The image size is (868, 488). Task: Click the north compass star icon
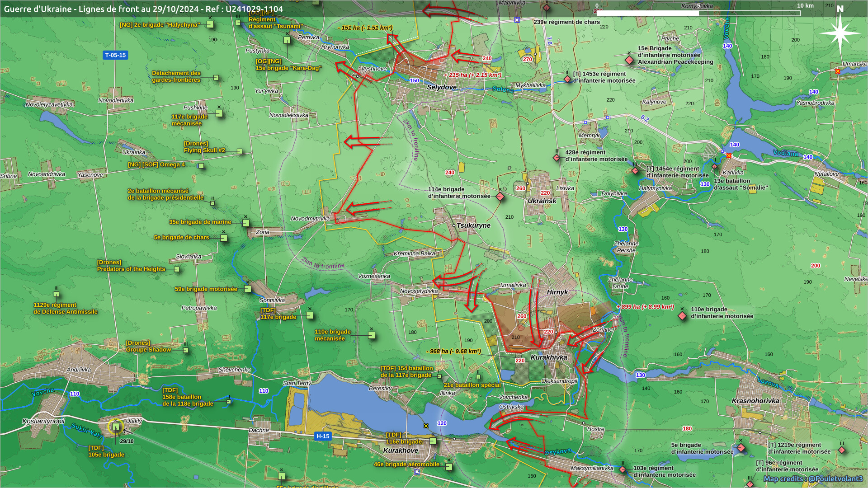pyautogui.click(x=840, y=33)
